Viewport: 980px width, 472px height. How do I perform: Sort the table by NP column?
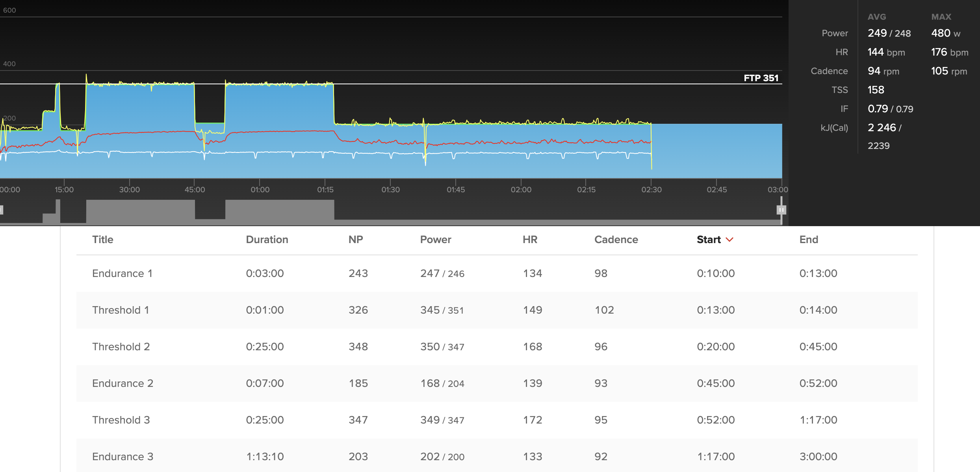pos(355,240)
